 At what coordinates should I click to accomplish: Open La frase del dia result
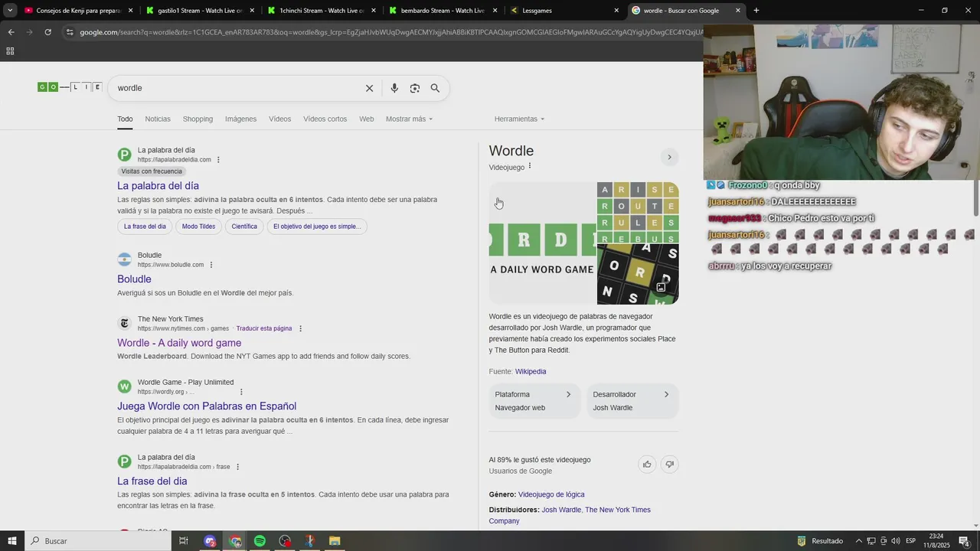click(x=152, y=481)
